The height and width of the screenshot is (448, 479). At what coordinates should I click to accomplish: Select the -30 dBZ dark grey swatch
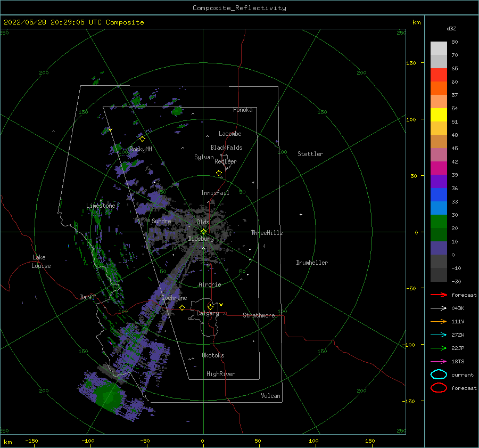point(439,275)
